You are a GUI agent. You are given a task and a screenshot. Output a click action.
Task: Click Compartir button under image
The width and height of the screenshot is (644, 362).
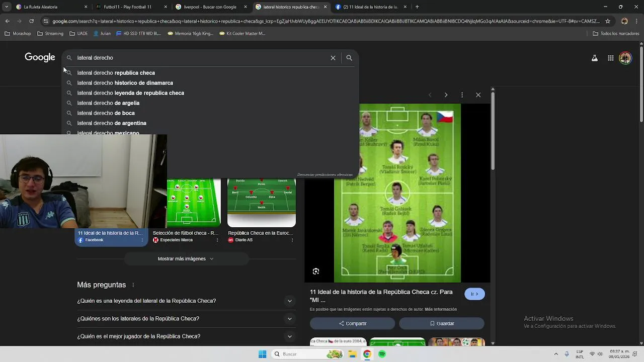tap(352, 323)
